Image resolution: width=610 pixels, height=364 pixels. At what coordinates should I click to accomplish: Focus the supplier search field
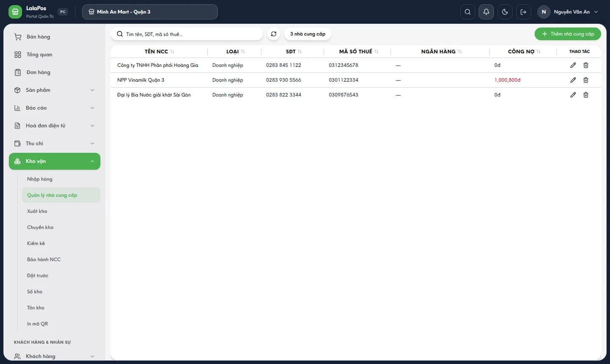click(x=187, y=34)
